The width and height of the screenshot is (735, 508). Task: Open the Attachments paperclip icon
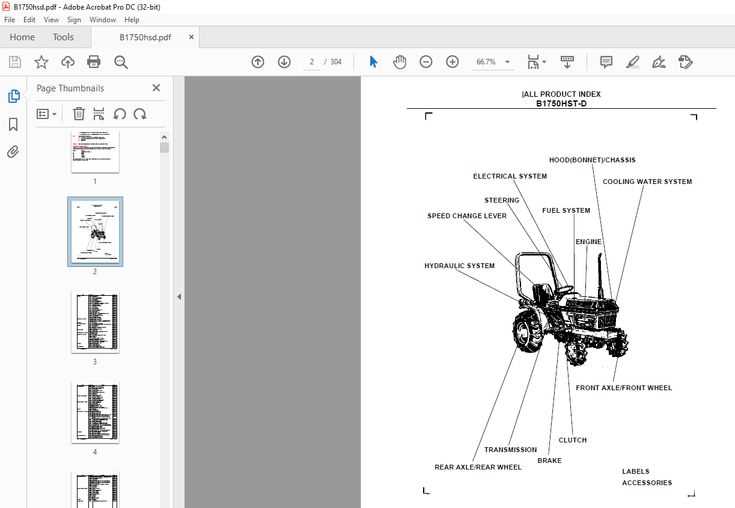[x=13, y=152]
